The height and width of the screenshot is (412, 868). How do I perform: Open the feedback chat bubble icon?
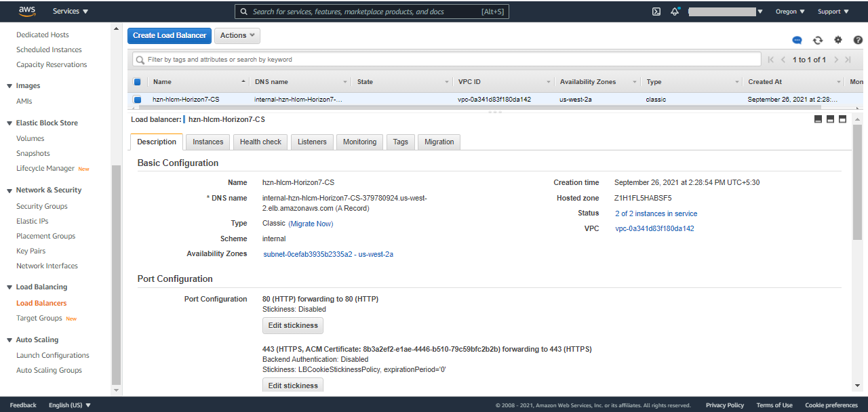point(797,40)
